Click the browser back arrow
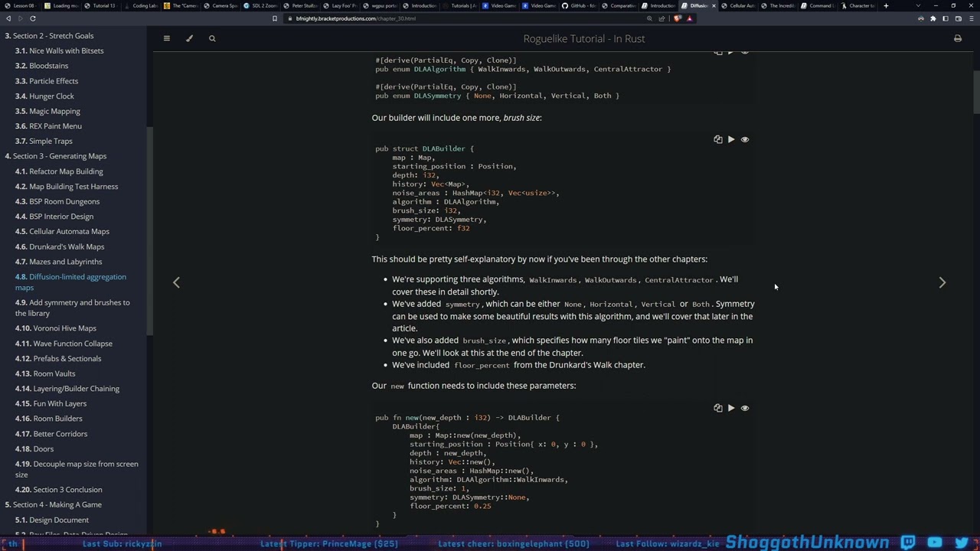Viewport: 980px width, 551px height. [x=8, y=18]
